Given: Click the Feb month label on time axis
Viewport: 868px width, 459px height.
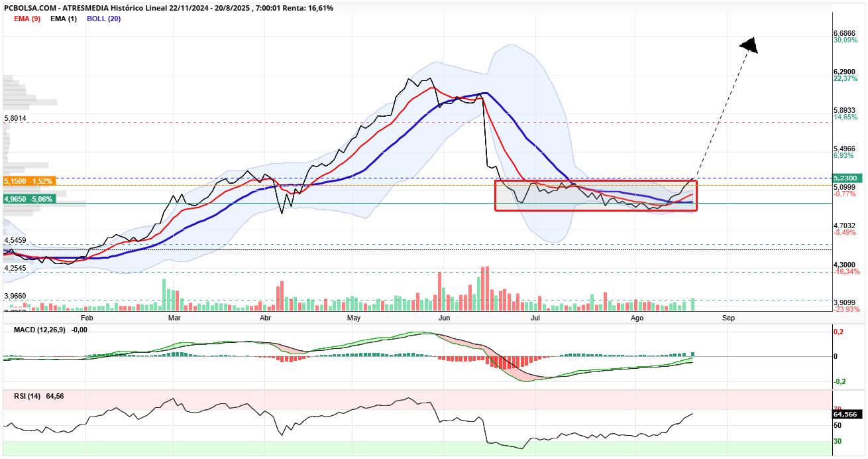Looking at the screenshot, I should pyautogui.click(x=86, y=318).
